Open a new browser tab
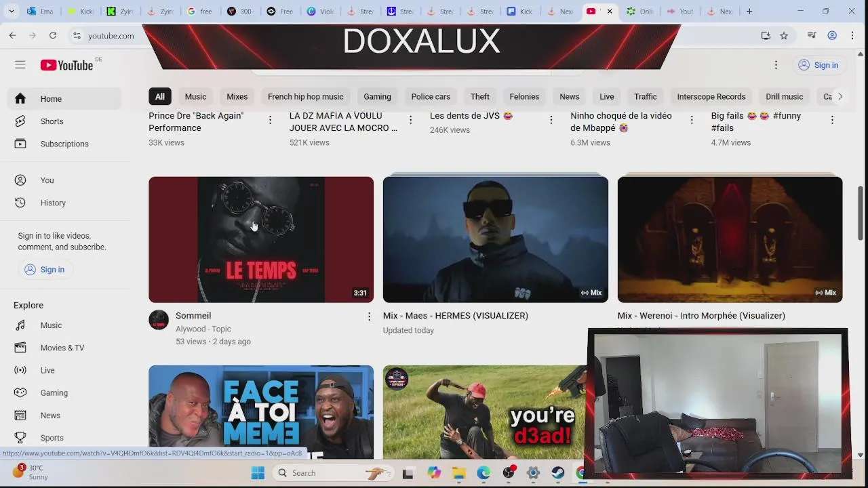This screenshot has height=488, width=868. (749, 12)
